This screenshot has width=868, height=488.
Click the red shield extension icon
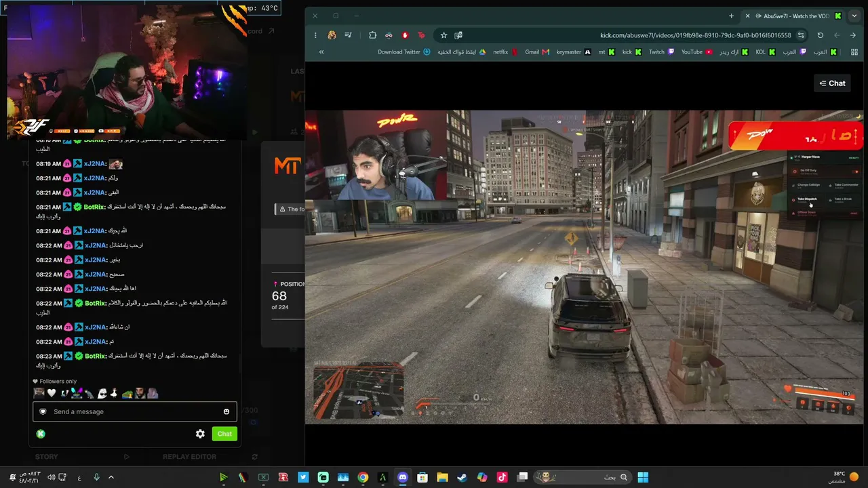(405, 35)
